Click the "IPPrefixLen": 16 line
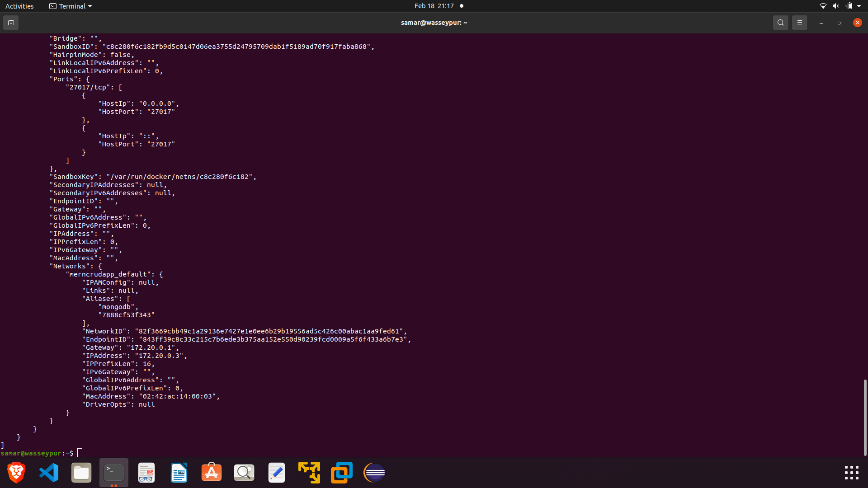The image size is (868, 488). (118, 364)
